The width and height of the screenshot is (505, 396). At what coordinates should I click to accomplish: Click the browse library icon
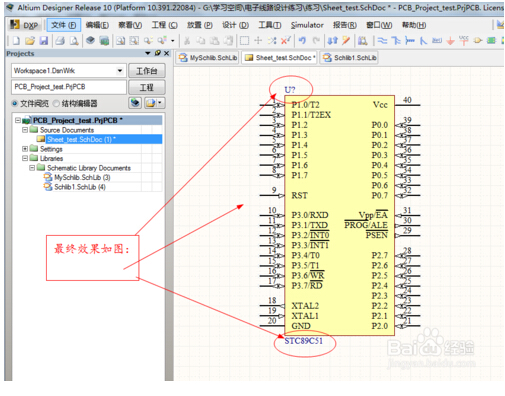pos(363,41)
